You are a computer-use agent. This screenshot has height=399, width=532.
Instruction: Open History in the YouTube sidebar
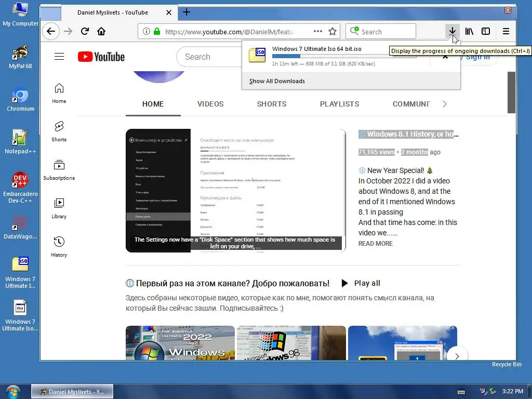coord(59,247)
